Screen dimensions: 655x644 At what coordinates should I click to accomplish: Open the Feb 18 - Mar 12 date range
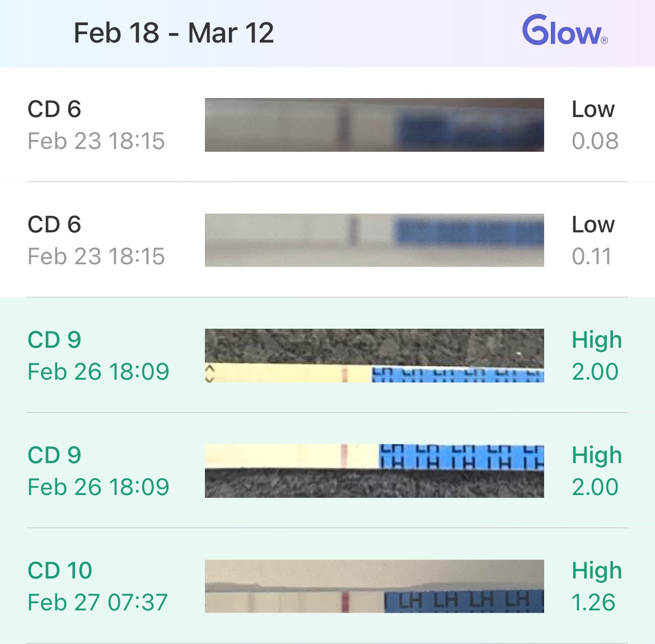click(174, 32)
